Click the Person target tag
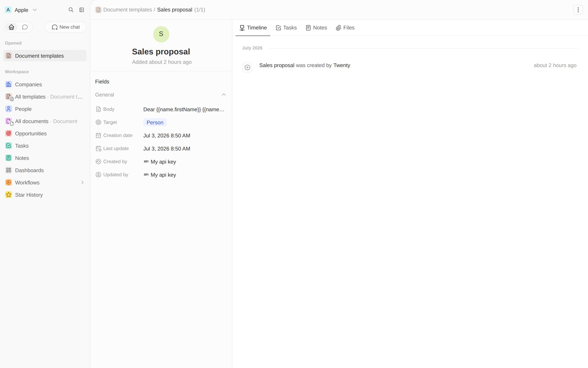This screenshot has height=368, width=588. (155, 122)
